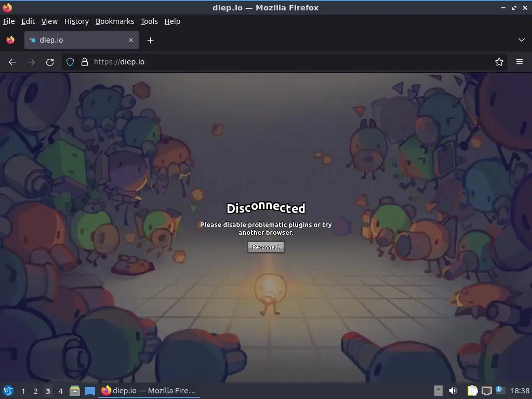This screenshot has height=399, width=532.
Task: Open the File menu
Action: pyautogui.click(x=9, y=21)
